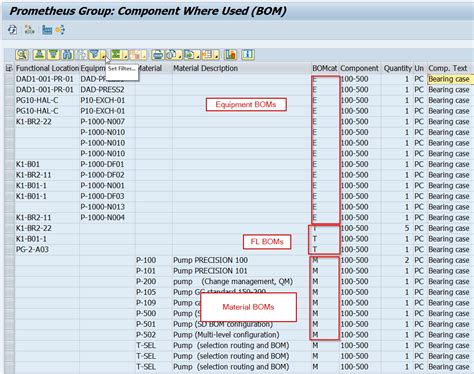Select the row selector for the P-1000-N007 row
Viewport: 474px width, 374px height.
pyautogui.click(x=10, y=122)
